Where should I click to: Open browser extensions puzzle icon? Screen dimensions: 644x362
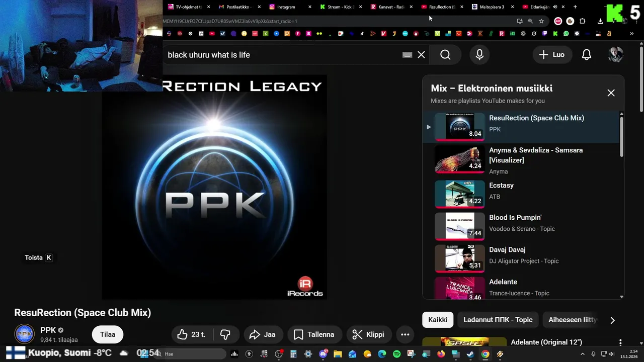583,21
